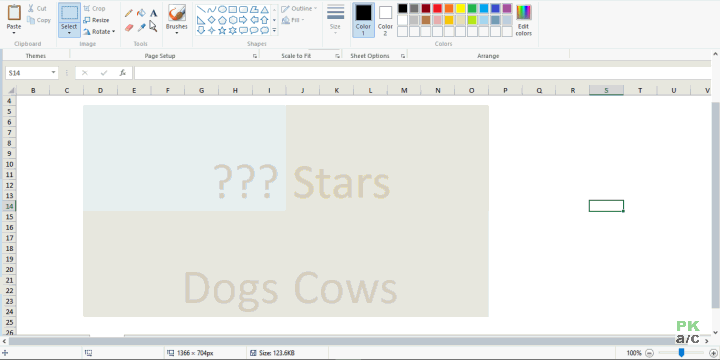
Task: Pick the Triangle shape
Action: point(264,9)
